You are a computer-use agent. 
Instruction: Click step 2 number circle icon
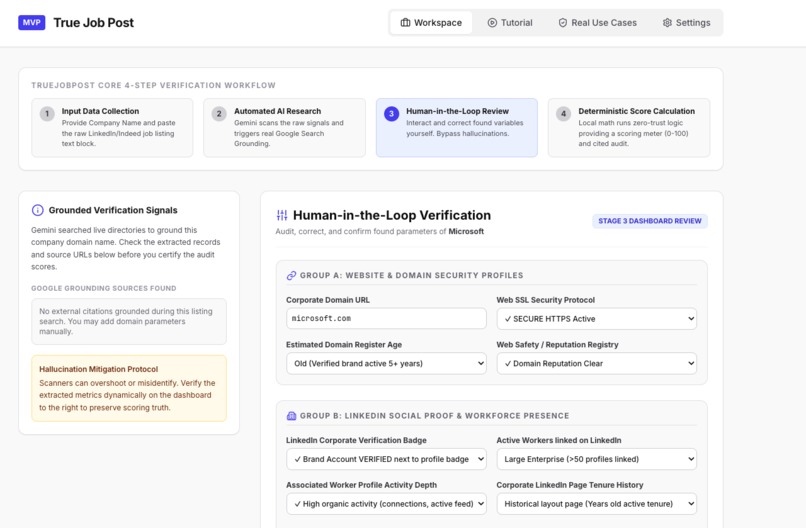[x=219, y=114]
